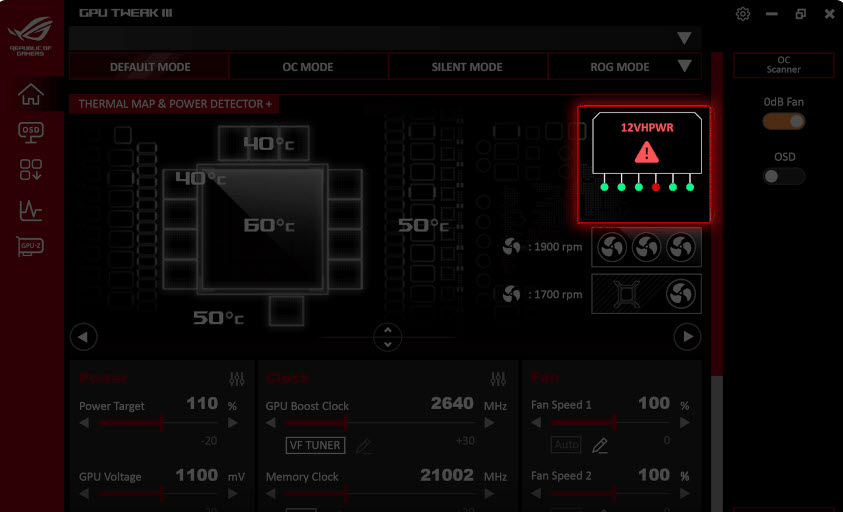The height and width of the screenshot is (512, 843).
Task: Switch to SILENT MODE tab
Action: 467,67
